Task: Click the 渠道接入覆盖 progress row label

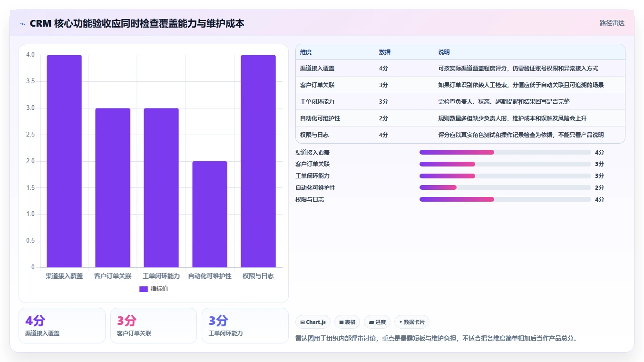Action: click(x=312, y=153)
